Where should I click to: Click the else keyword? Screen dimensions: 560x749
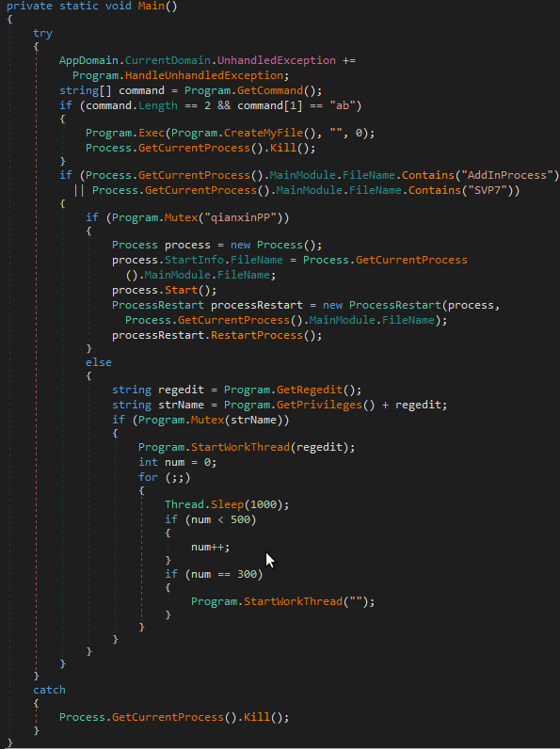(99, 362)
